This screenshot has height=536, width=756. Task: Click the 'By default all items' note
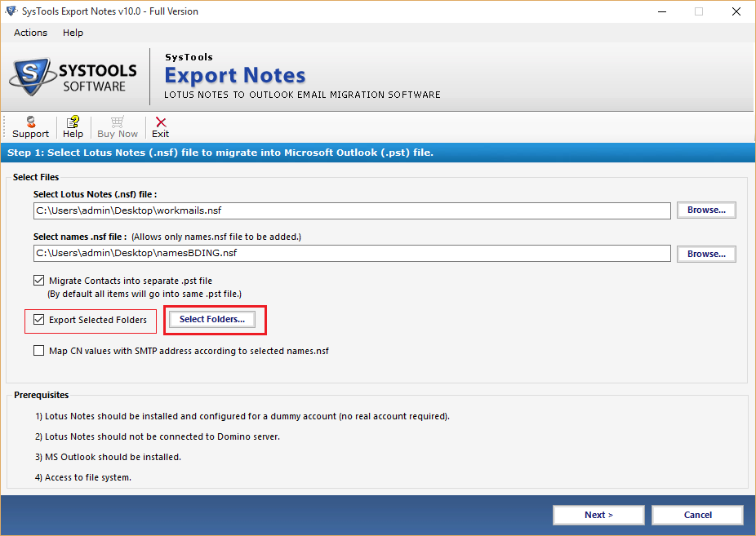click(145, 294)
